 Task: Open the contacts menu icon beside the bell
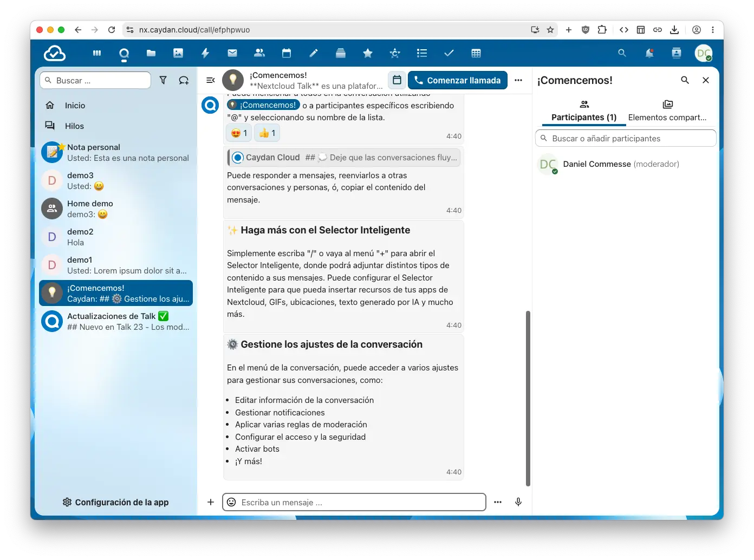tap(677, 53)
